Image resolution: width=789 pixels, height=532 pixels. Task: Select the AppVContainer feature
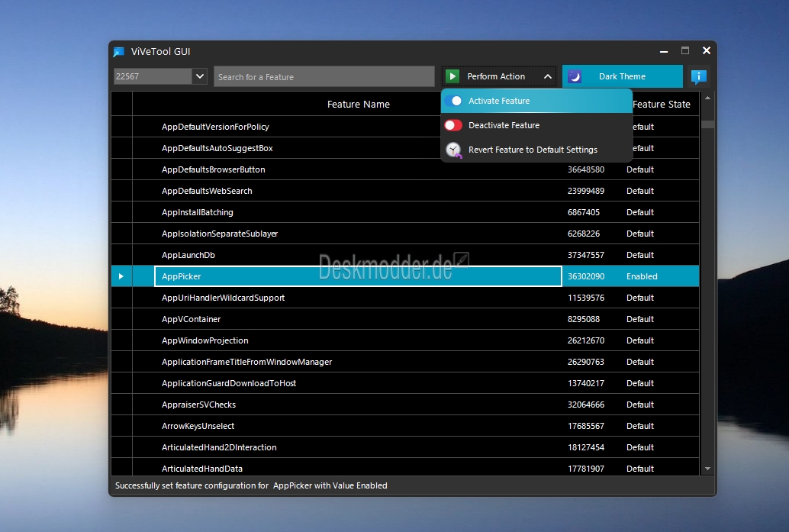(x=192, y=319)
